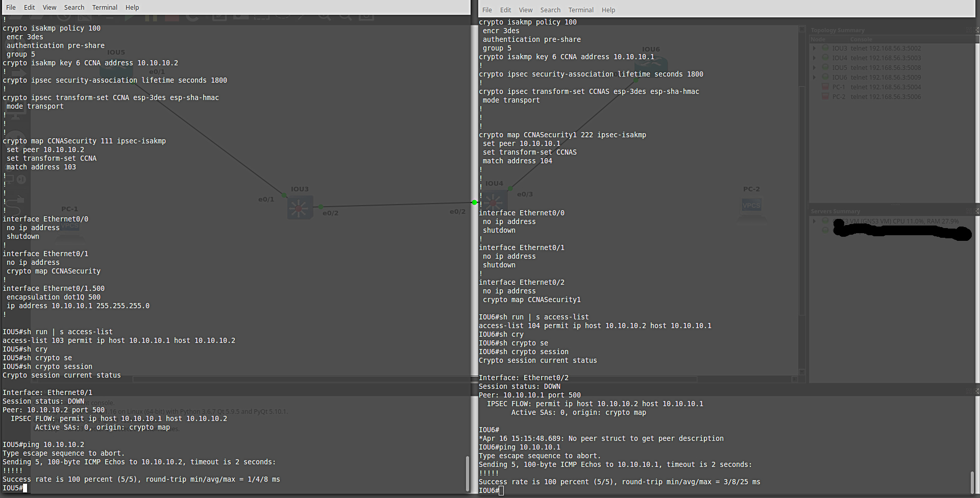Expand IOU3 row in Topology Summary

(814, 48)
